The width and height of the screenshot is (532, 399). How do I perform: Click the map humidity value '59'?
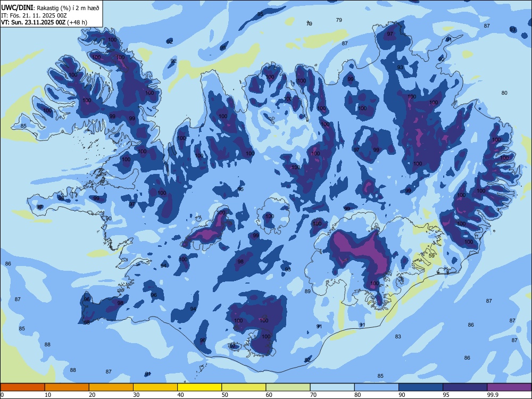point(431,255)
